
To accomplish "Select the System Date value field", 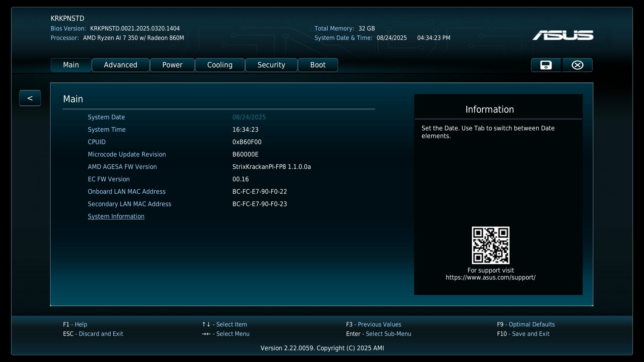I will click(x=249, y=117).
